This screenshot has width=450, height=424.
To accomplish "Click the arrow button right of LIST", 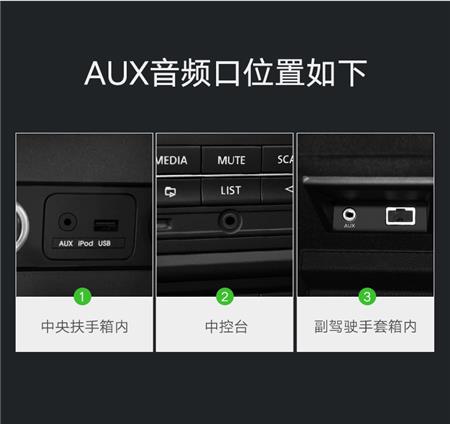I will [x=278, y=190].
